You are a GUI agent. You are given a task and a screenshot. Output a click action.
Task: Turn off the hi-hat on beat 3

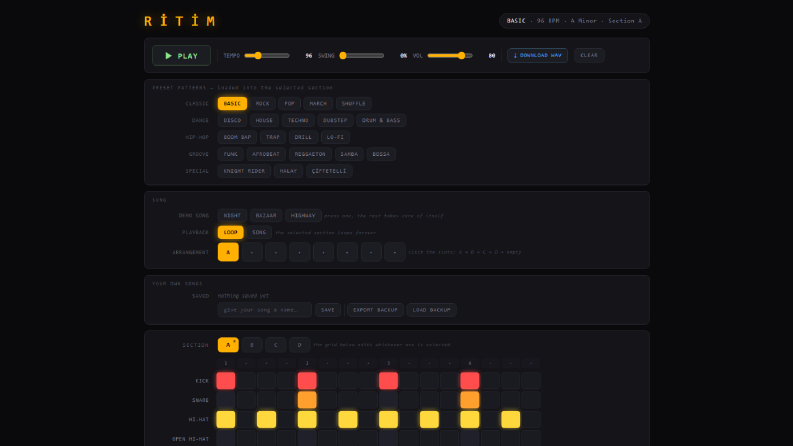(388, 419)
